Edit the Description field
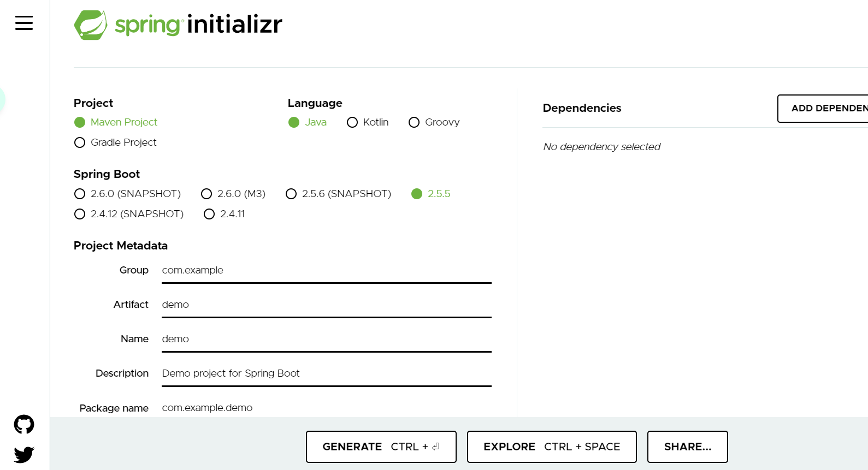 point(326,374)
